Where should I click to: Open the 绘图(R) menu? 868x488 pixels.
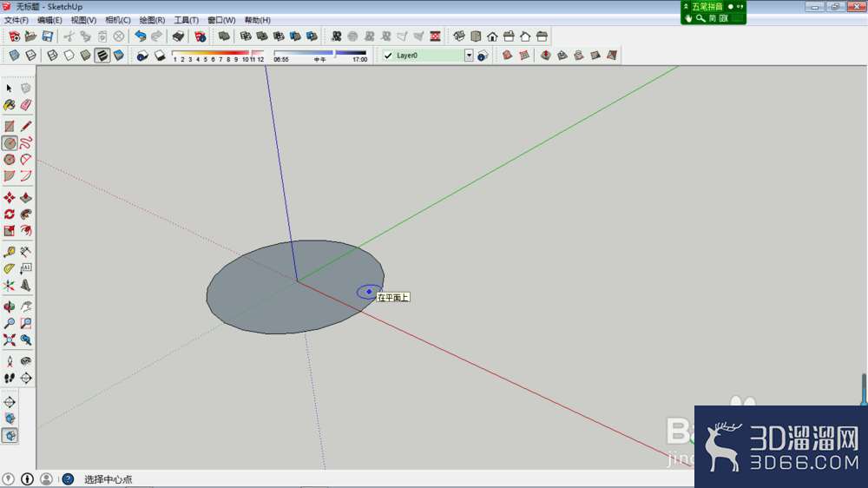[x=152, y=20]
